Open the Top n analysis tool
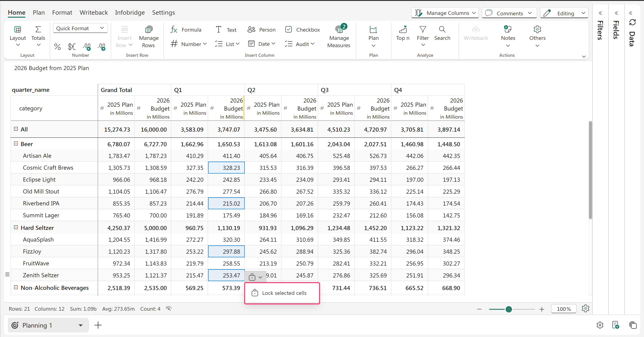The width and height of the screenshot is (644, 337). click(402, 33)
